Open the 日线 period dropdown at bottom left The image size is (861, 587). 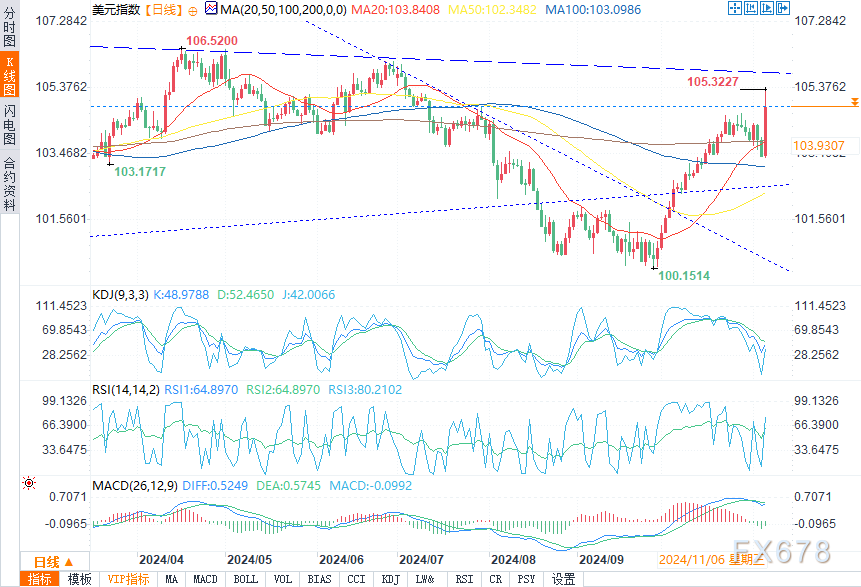point(56,560)
